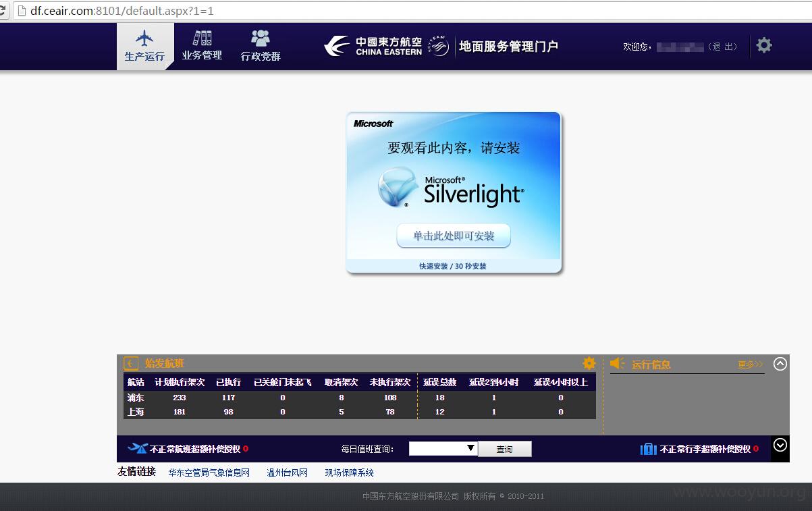Click 始发航班 panel heading
Viewport: 812px width, 511px height.
(165, 364)
